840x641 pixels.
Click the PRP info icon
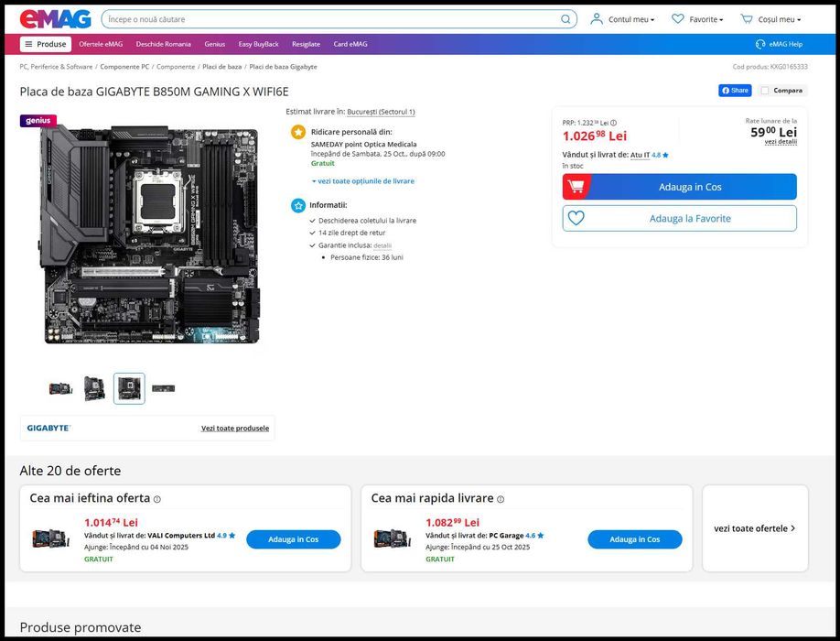(x=613, y=123)
